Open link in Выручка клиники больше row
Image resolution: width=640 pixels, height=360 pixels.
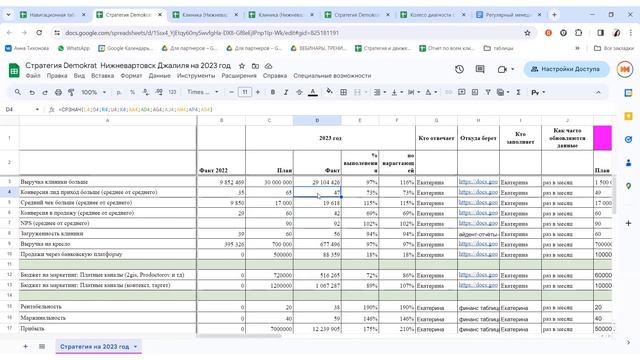click(478, 182)
